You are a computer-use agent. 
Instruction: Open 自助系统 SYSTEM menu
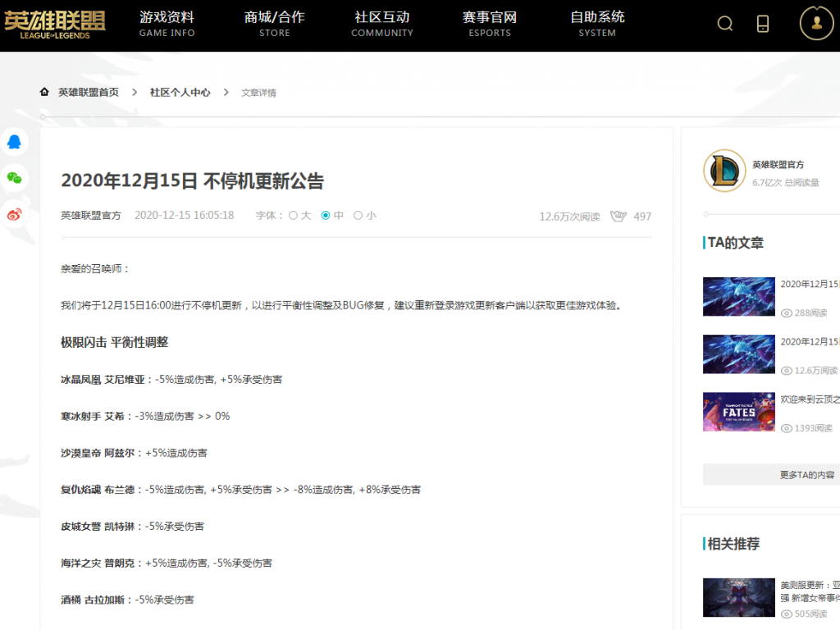click(597, 24)
